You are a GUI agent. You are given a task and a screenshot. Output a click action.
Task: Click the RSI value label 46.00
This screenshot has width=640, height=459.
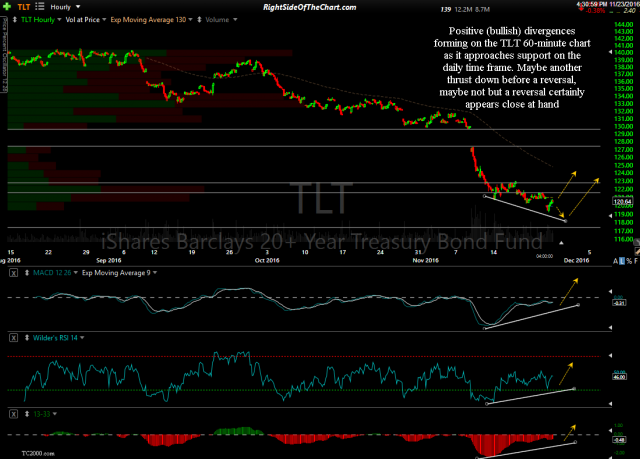click(x=620, y=377)
